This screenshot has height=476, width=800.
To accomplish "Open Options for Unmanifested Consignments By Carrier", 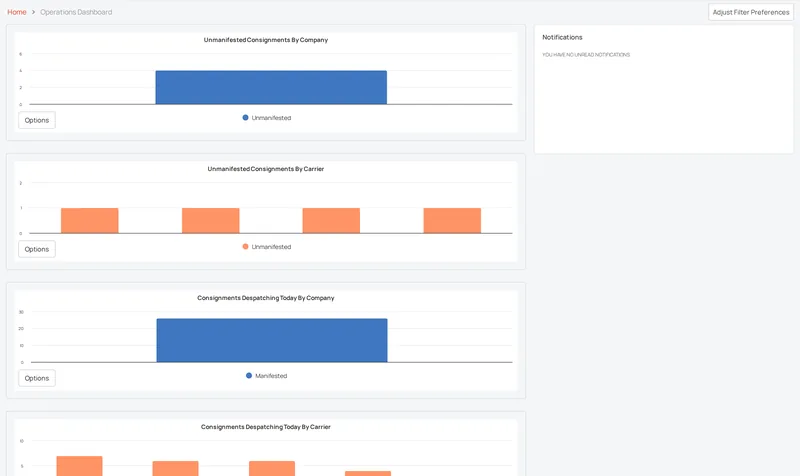I will click(37, 249).
